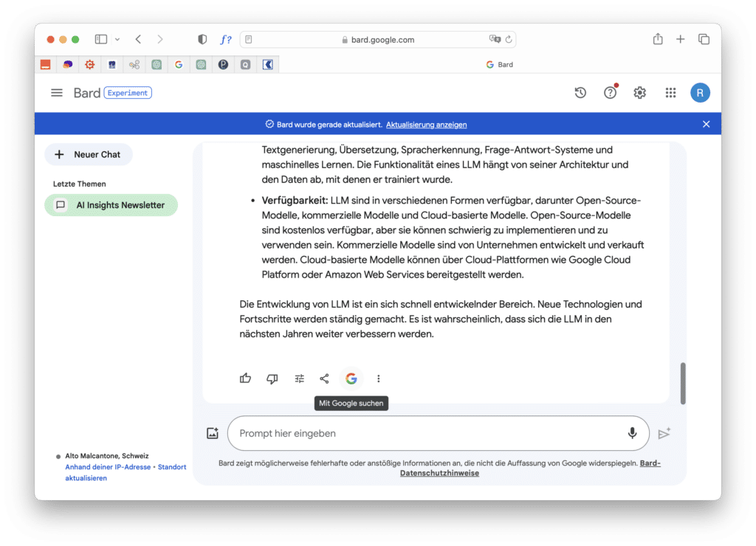756x546 pixels.
Task: Open the help question mark menu
Action: click(x=610, y=92)
